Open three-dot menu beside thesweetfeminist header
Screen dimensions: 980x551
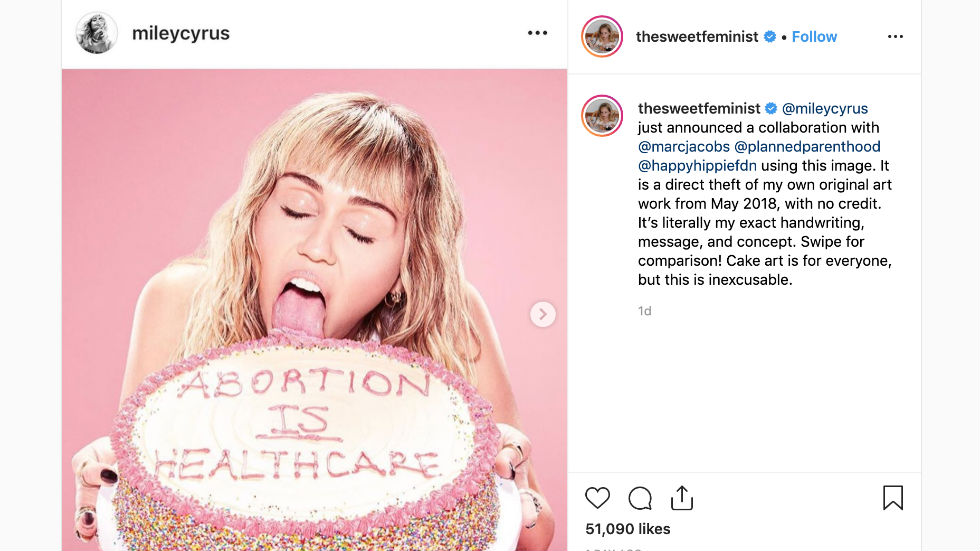coord(895,37)
